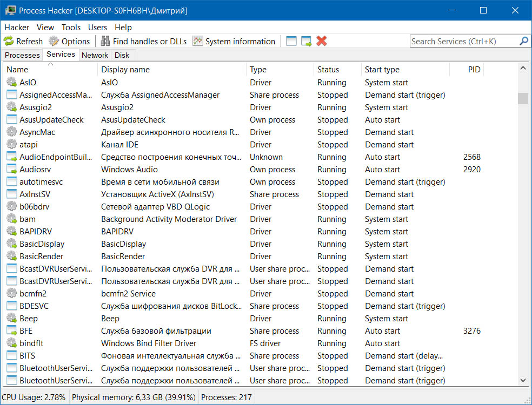Click the BasicDisplay driver icon
This screenshot has height=405, width=532.
pyautogui.click(x=11, y=244)
